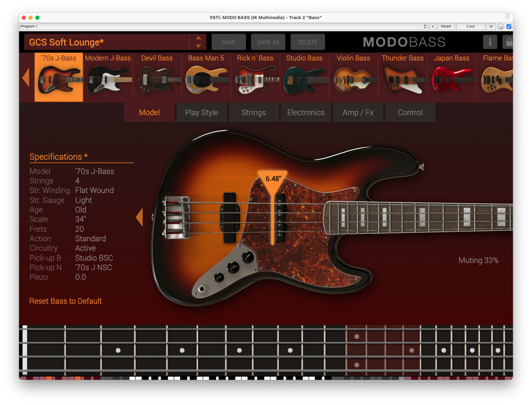This screenshot has height=405, width=532.
Task: Click the Studio BSC pick-up value
Action: point(94,258)
